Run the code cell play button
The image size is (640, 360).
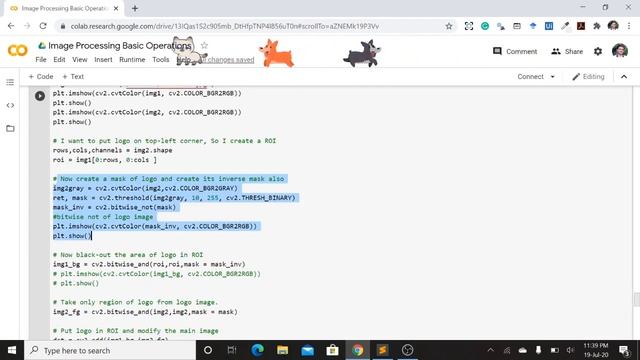pyautogui.click(x=40, y=96)
